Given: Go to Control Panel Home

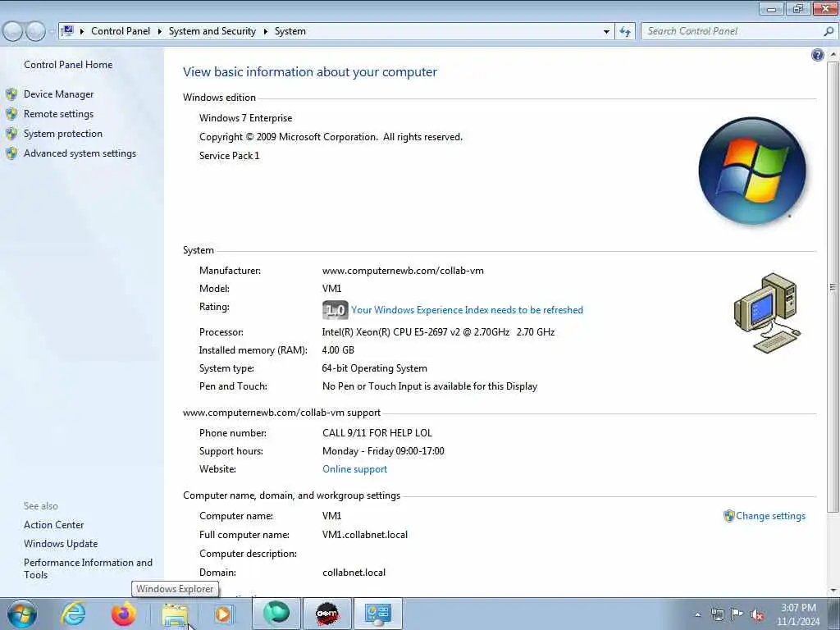Looking at the screenshot, I should point(68,65).
